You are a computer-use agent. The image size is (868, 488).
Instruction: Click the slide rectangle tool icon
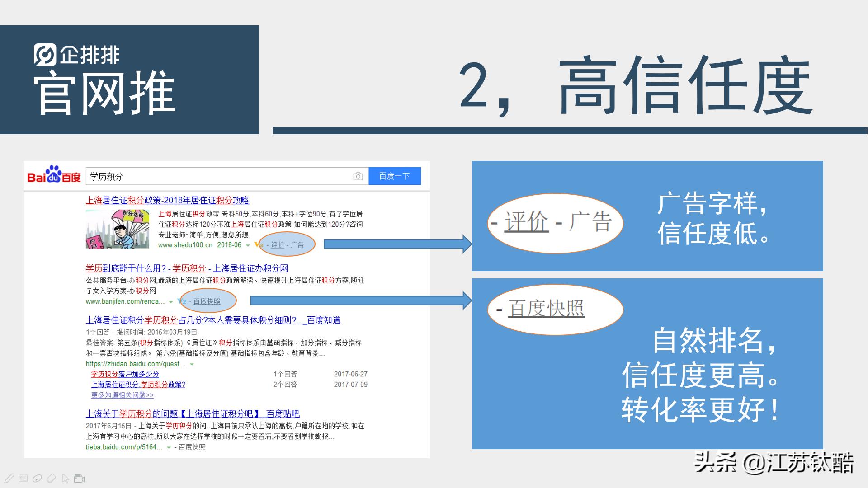pos(23,478)
